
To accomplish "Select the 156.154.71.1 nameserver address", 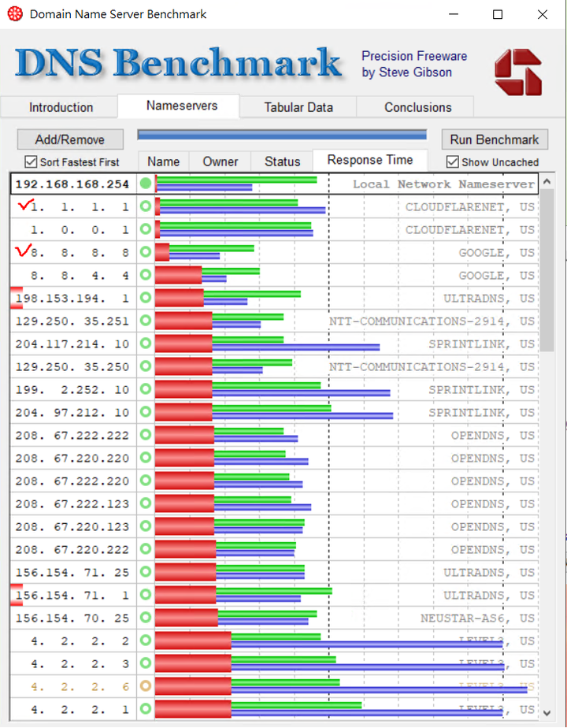I will (x=72, y=595).
